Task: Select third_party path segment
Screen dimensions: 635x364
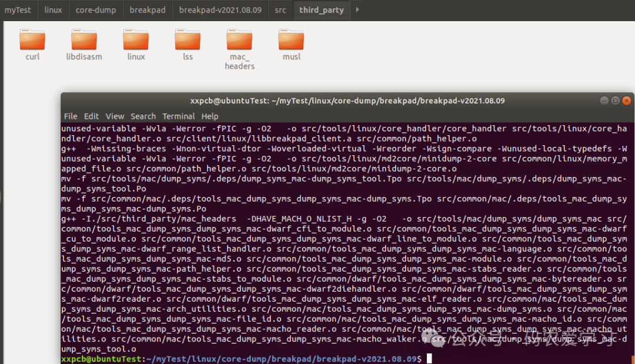Action: [322, 10]
